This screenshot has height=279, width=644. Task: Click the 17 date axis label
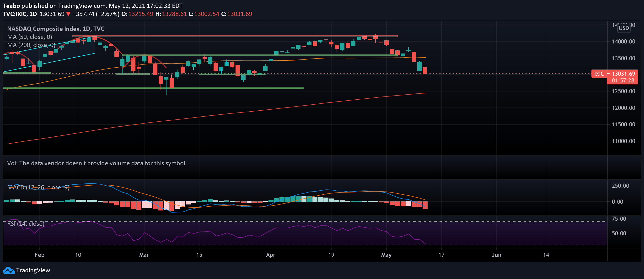click(441, 255)
